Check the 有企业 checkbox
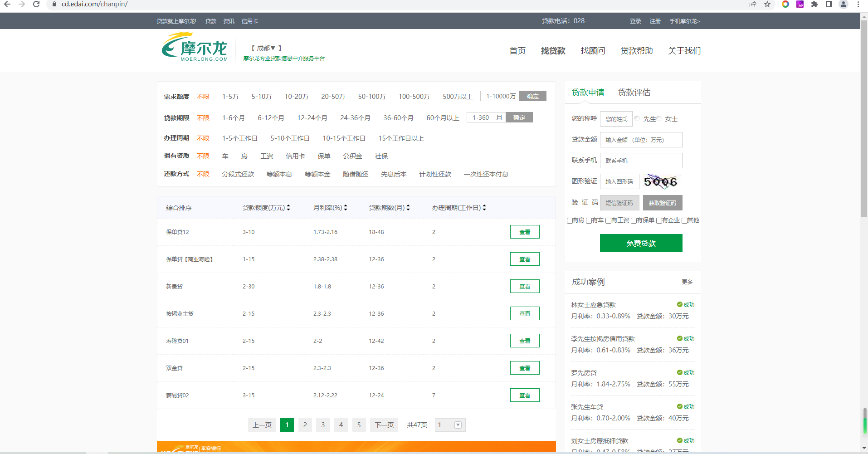Viewport: 868px width, 454px height. pyautogui.click(x=659, y=220)
